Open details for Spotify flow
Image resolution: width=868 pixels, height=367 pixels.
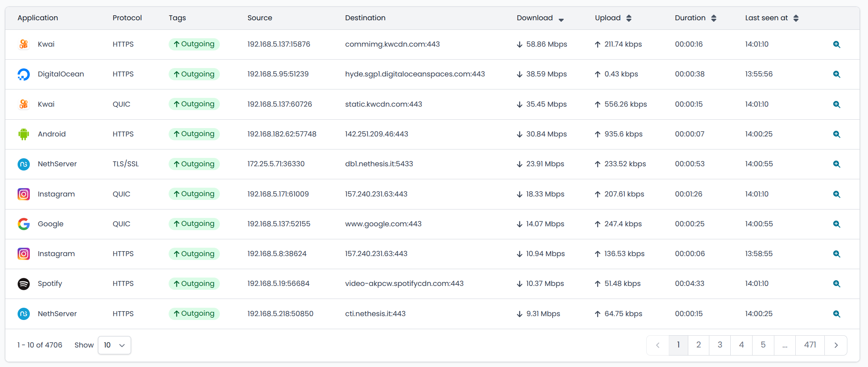click(836, 284)
